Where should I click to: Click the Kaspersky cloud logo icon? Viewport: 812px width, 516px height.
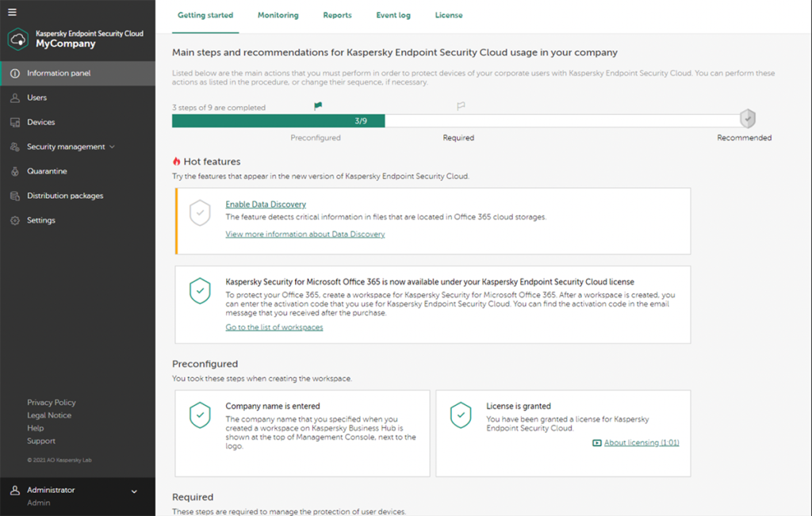point(18,39)
